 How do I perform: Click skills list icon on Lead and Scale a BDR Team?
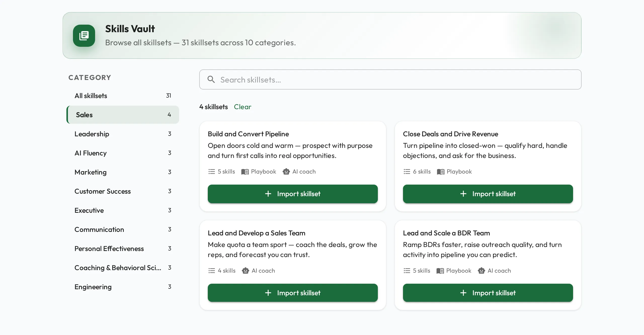coord(407,271)
